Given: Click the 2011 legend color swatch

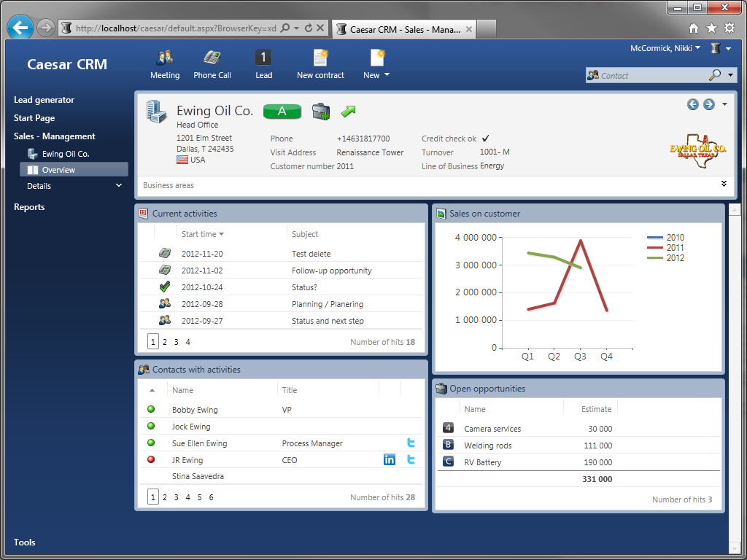Looking at the screenshot, I should click(x=655, y=248).
